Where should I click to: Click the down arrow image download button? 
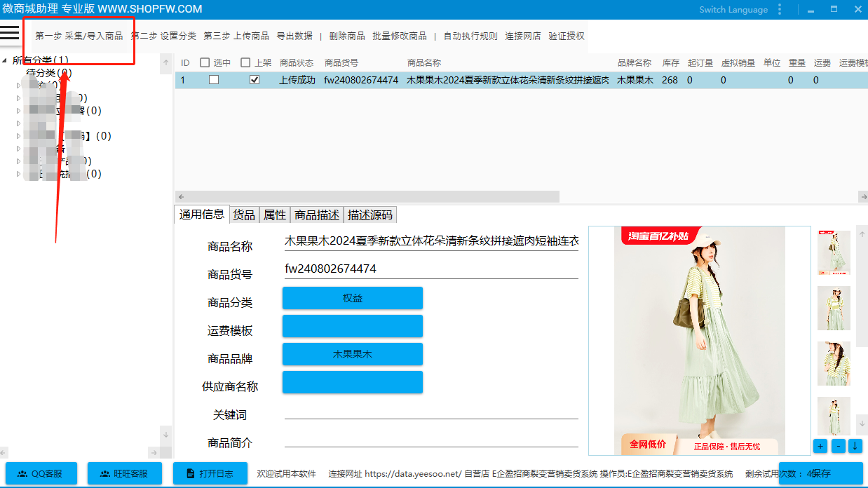pos(855,446)
